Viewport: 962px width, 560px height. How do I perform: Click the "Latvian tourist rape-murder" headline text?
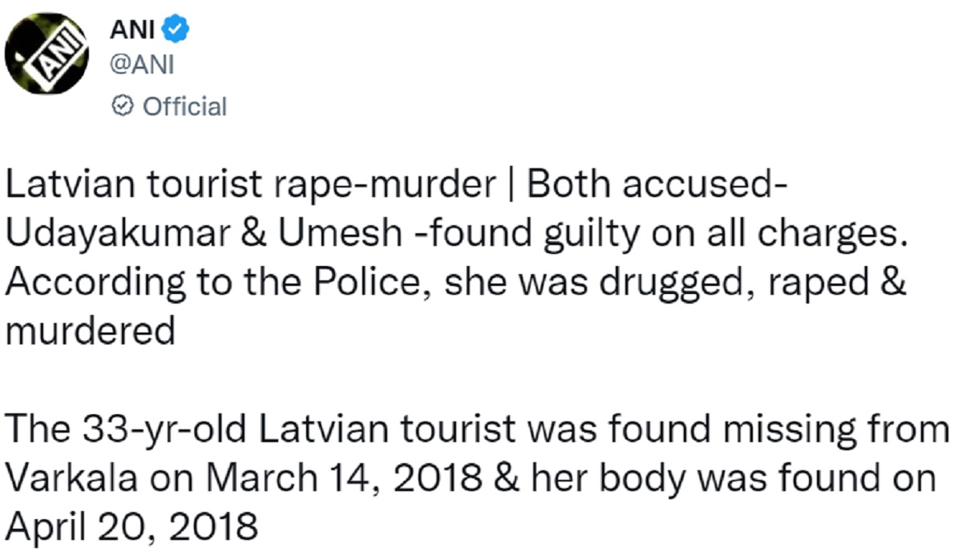point(251,187)
